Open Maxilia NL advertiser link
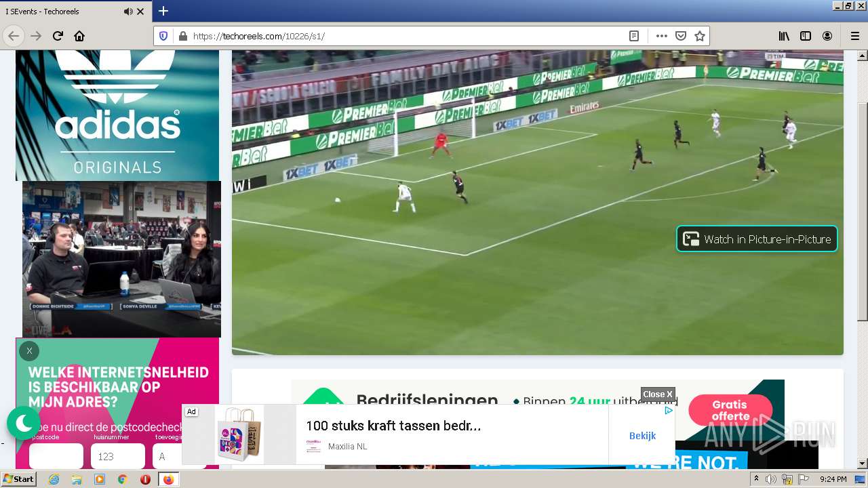Viewport: 868px width, 488px height. [x=347, y=447]
